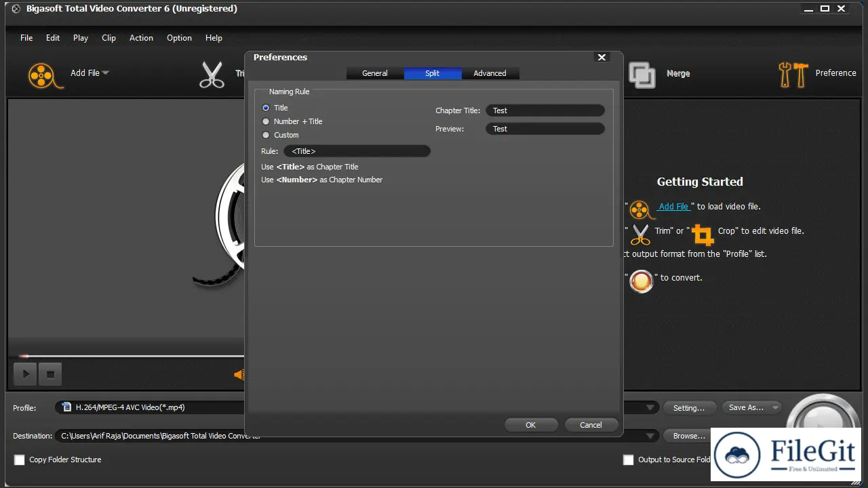This screenshot has width=868, height=488.
Task: Select the Number + Title radio button
Action: (x=266, y=121)
